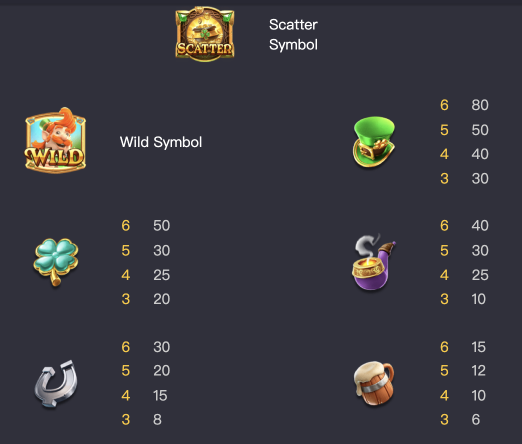
Task: Select the hat's 6-match payout of 80
Action: [x=480, y=105]
